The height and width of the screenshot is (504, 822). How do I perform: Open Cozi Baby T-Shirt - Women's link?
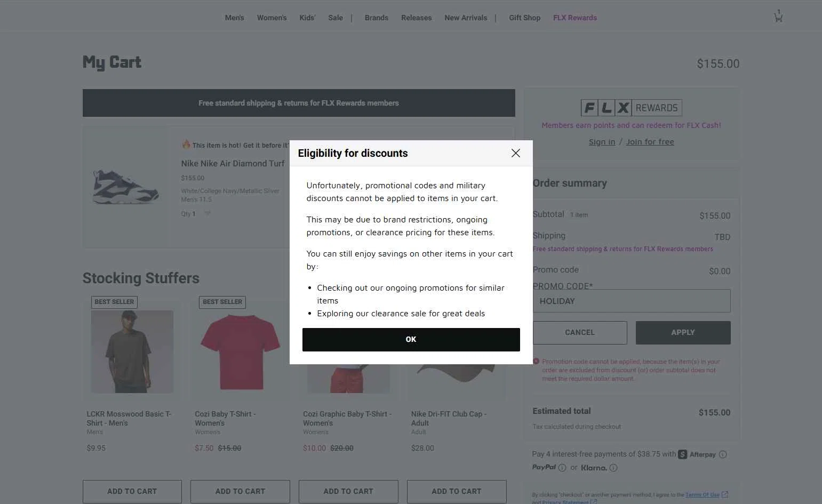coord(225,418)
